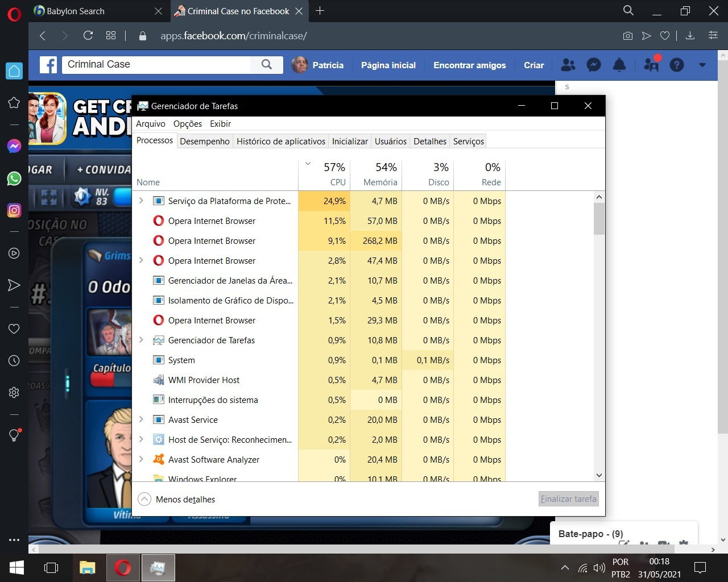Switch to the Desempenho tab
Viewport: 728px width, 582px height.
pyautogui.click(x=205, y=141)
